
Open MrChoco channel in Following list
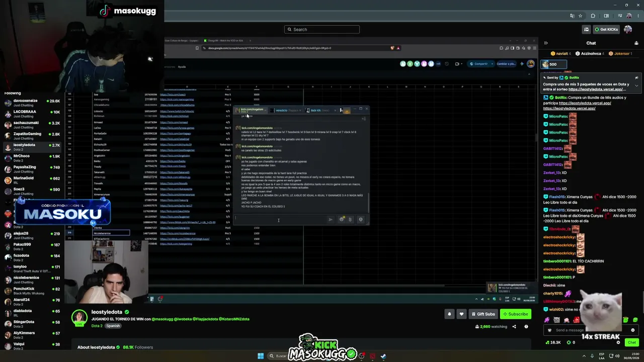tap(32, 158)
